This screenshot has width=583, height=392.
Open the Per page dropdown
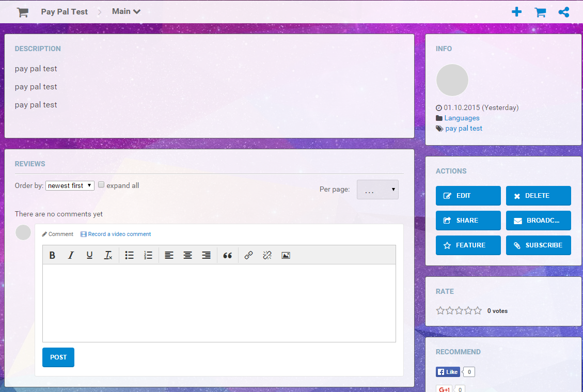377,190
